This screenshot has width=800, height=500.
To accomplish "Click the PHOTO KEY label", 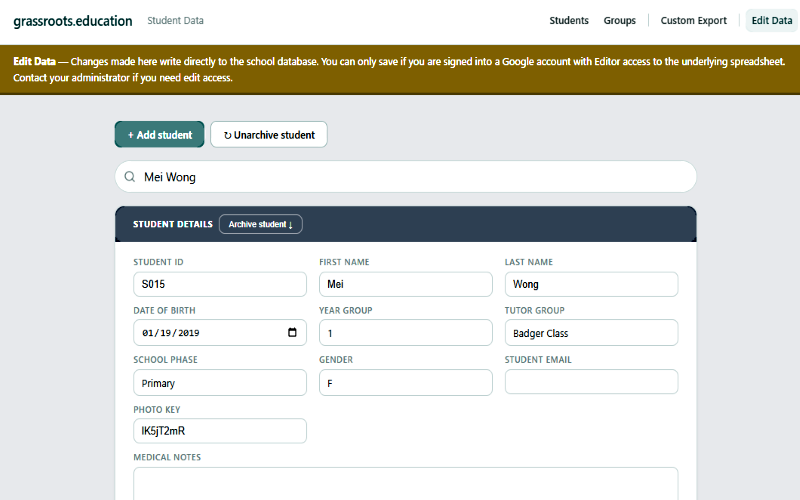I will tap(157, 409).
